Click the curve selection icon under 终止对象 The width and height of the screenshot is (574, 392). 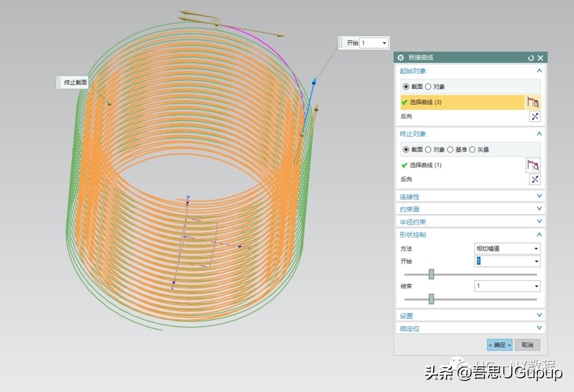534,165
